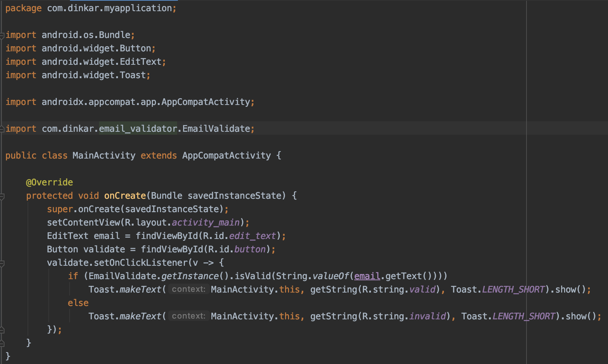Image resolution: width=608 pixels, height=364 pixels.
Task: Click 'context:' parameter hint on the valid Toast line
Action: (188, 289)
